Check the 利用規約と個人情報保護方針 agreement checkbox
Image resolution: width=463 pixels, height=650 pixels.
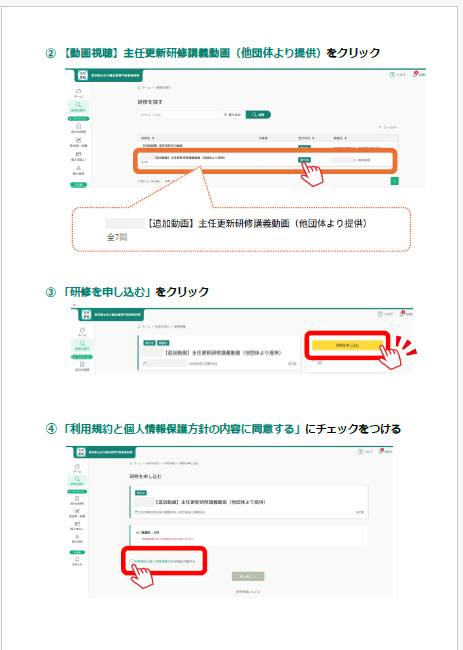(131, 561)
